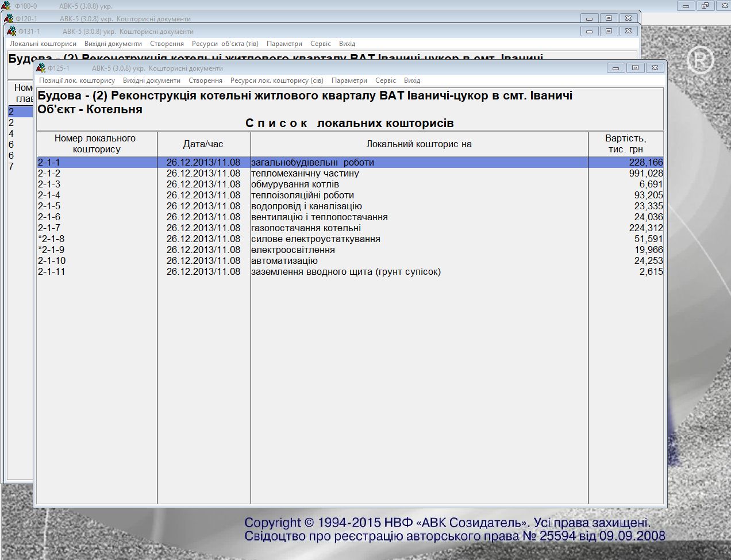The width and height of the screenshot is (731, 560).
Task: Restore down the main Ф100-0 window
Action: tap(705, 6)
